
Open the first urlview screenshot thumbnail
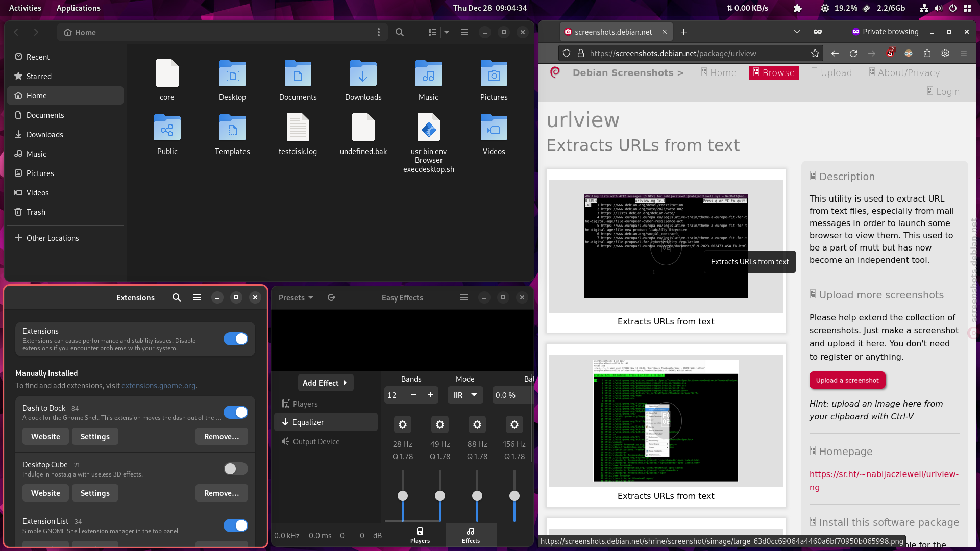[x=666, y=246]
